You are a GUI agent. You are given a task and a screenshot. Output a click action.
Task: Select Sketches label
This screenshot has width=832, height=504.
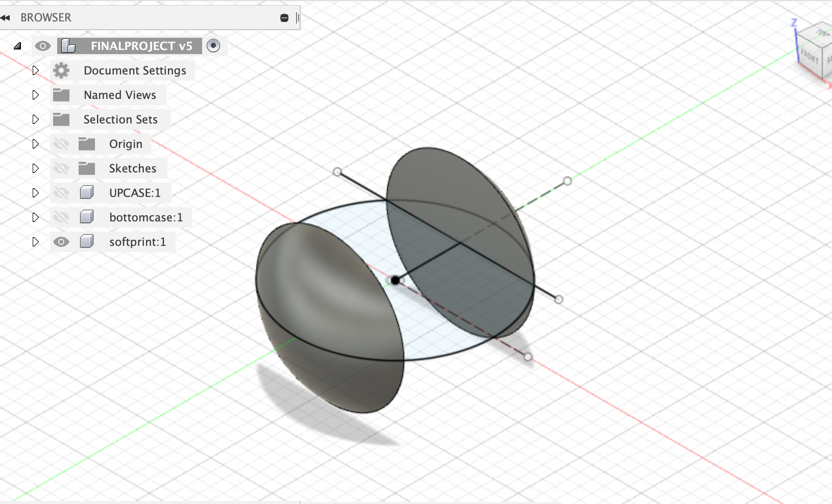(133, 168)
